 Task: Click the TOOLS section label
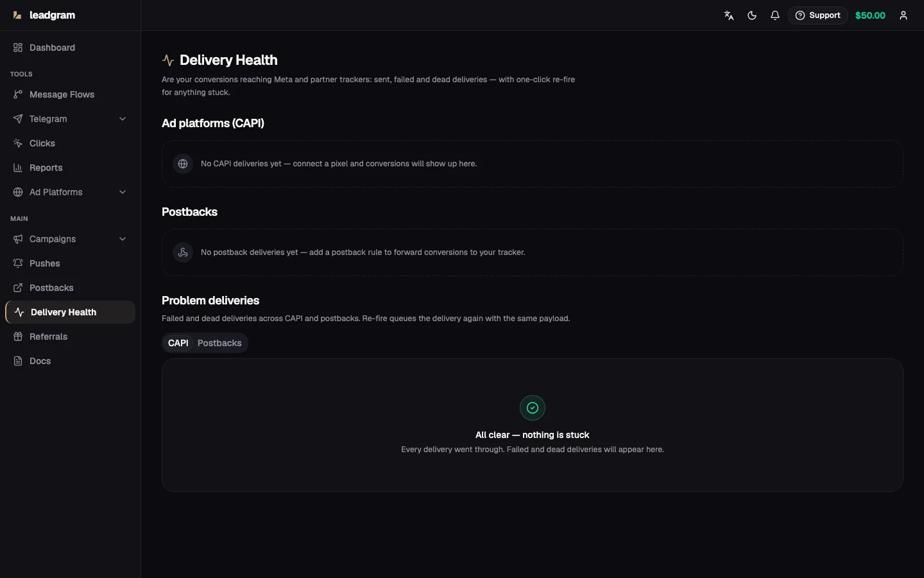(21, 74)
